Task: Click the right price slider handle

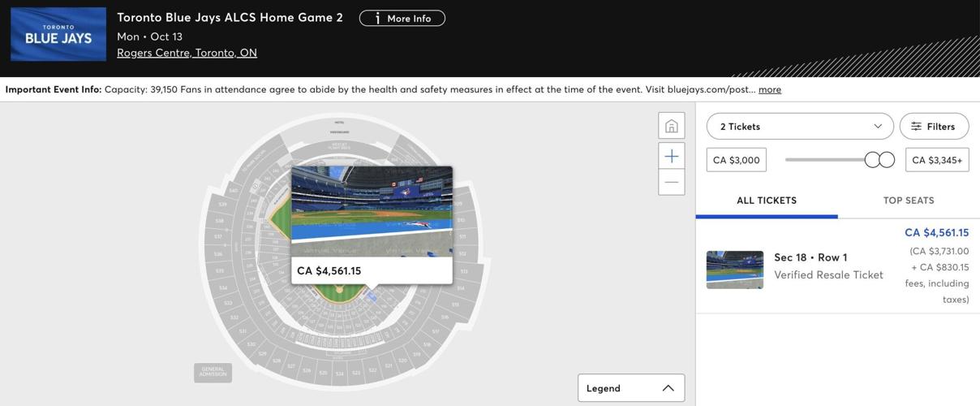Action: (887, 160)
